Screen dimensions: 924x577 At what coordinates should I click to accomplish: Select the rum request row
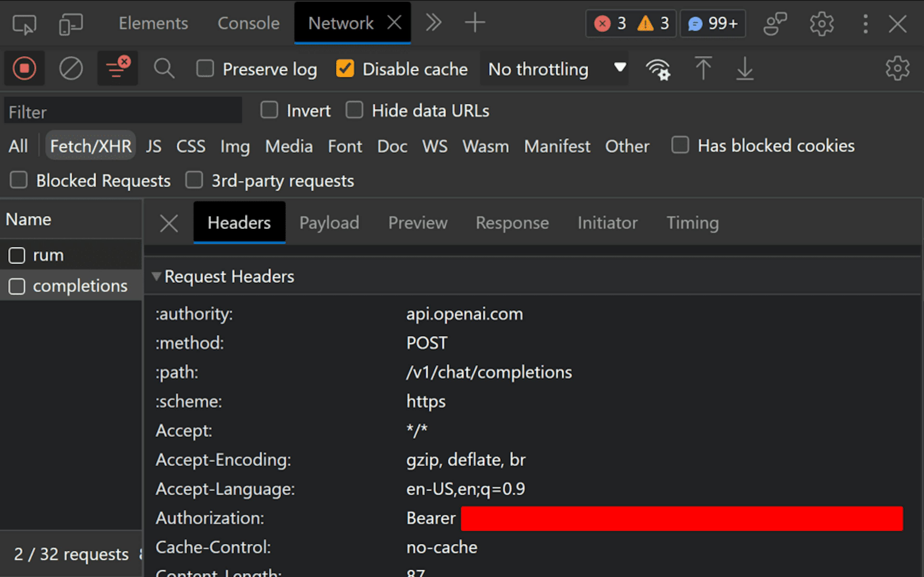pyautogui.click(x=71, y=255)
